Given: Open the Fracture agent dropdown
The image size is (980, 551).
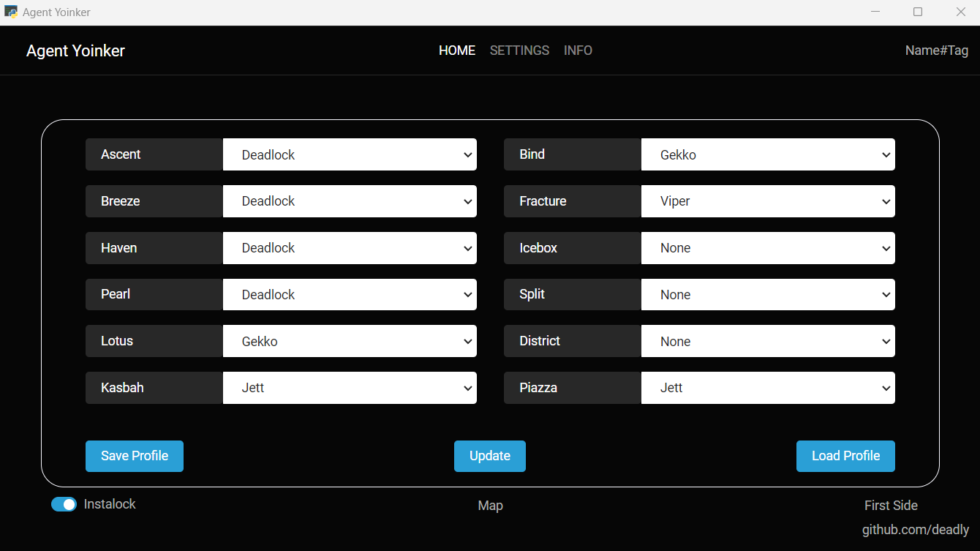Looking at the screenshot, I should pyautogui.click(x=768, y=201).
